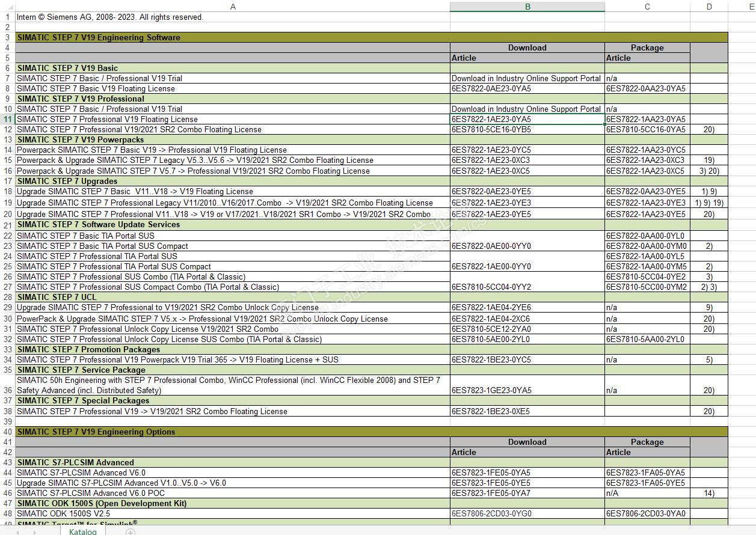Screen dimensions: 756x535
Task: Click 'Powerpack SIMATIC STEP 7 Basic V19' row text
Action: click(x=152, y=150)
